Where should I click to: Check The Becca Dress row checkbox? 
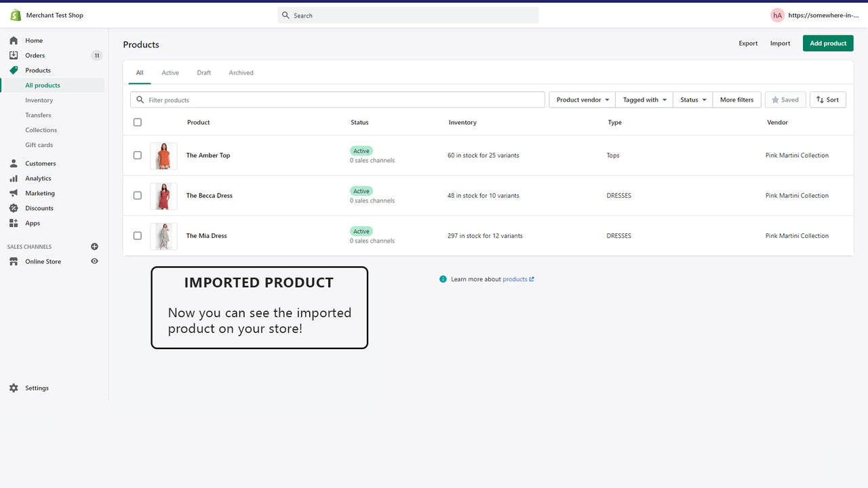click(138, 195)
